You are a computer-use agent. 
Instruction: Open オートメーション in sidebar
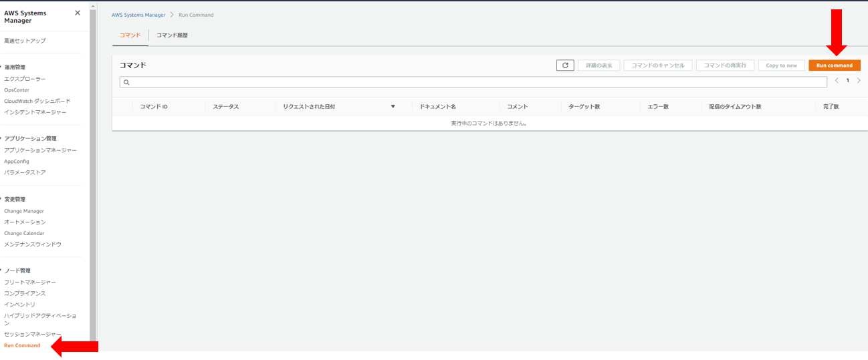[25, 222]
